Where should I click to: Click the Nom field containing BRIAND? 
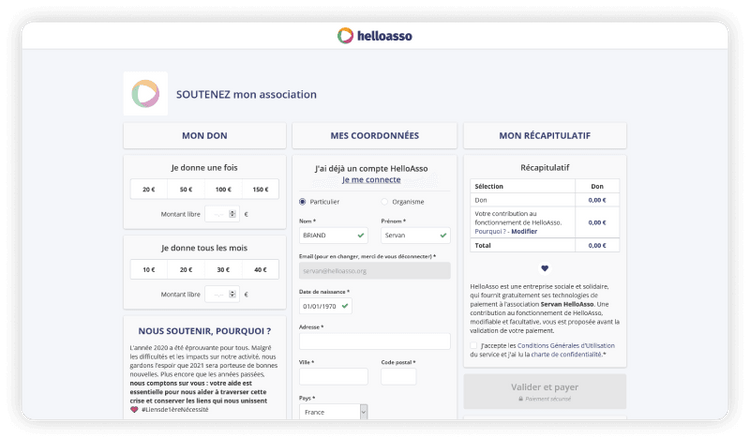[333, 235]
